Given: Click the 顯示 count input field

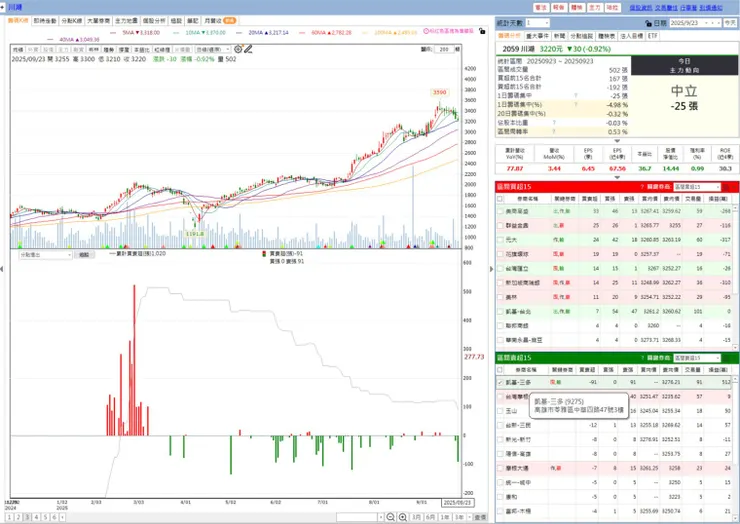Looking at the screenshot, I should [x=444, y=49].
